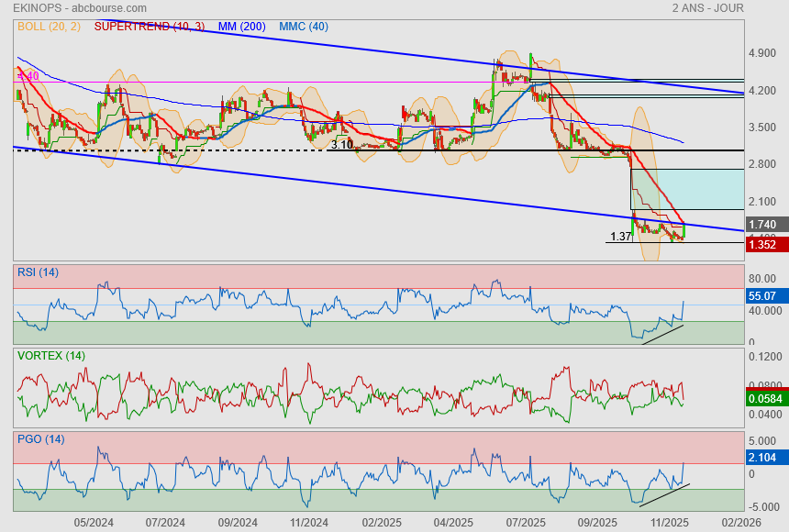Click the 3.10 support level annotation

pos(341,145)
